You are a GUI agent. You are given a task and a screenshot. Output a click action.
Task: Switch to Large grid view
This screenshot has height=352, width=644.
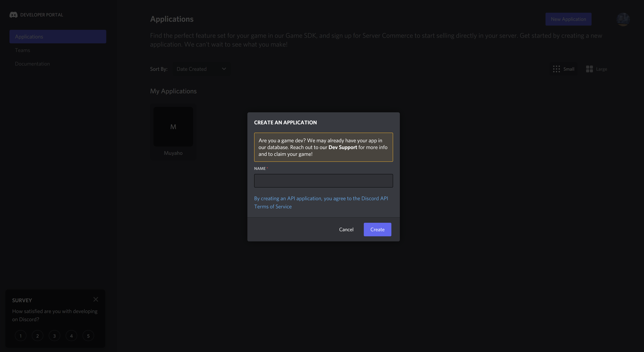coord(596,69)
